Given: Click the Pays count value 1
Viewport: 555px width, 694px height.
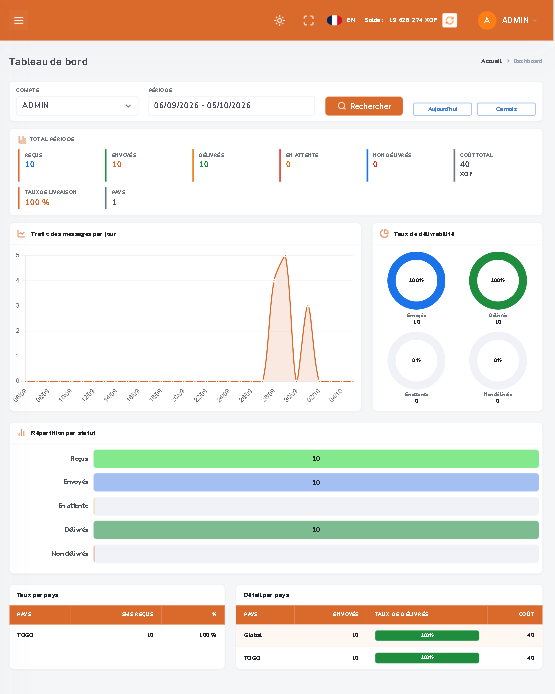Looking at the screenshot, I should [x=114, y=202].
